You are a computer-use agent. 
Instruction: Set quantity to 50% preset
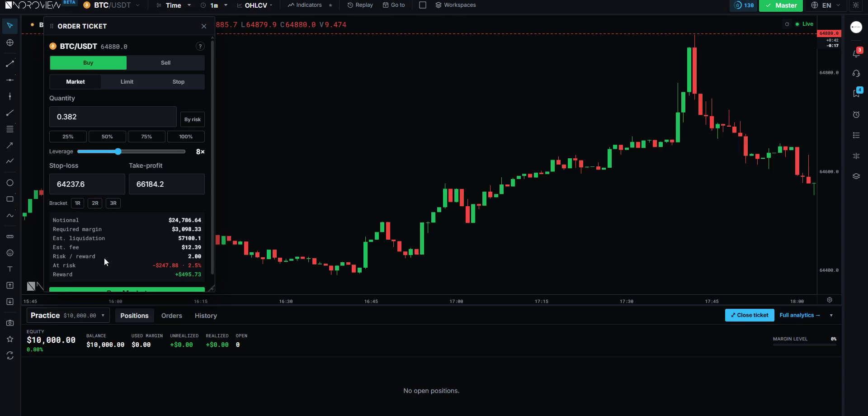click(x=107, y=137)
